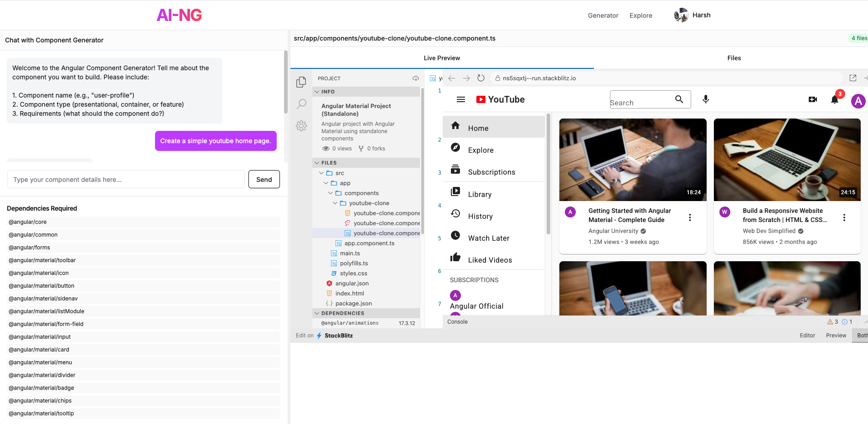The width and height of the screenshot is (868, 424).
Task: Select Preview view mode
Action: pos(836,336)
